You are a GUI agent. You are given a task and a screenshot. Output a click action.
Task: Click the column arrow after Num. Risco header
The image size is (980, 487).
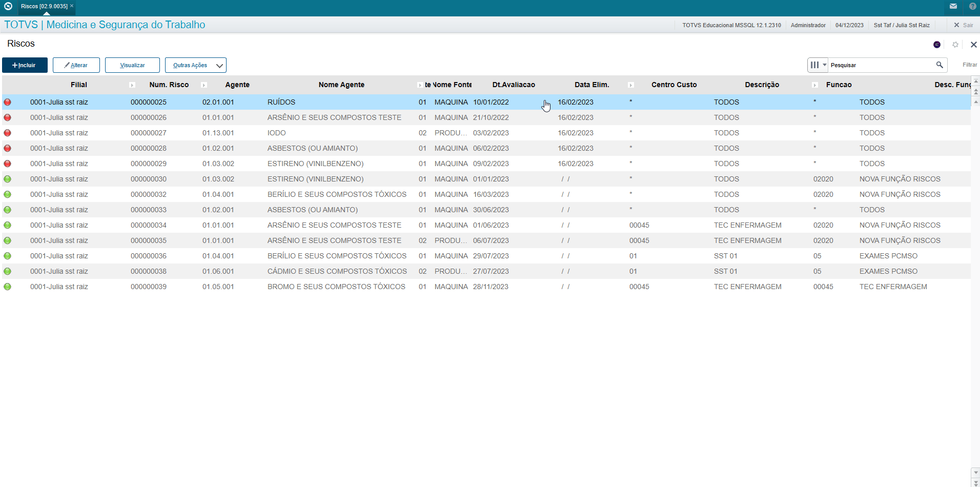pyautogui.click(x=204, y=85)
